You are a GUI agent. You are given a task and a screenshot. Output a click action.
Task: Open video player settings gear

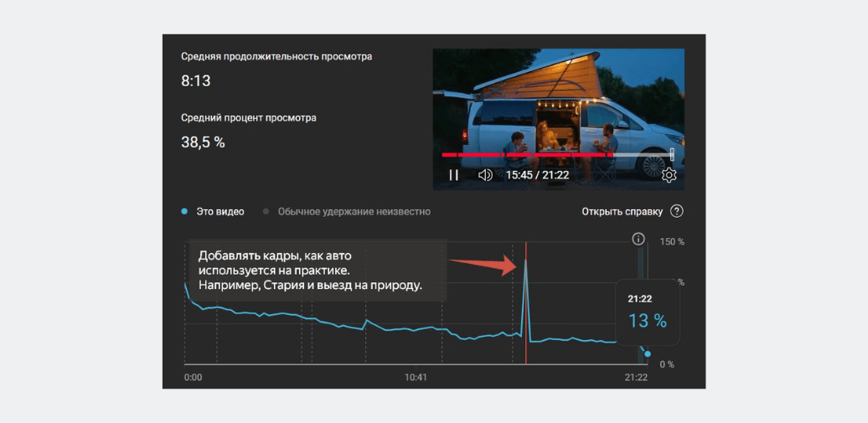(669, 175)
